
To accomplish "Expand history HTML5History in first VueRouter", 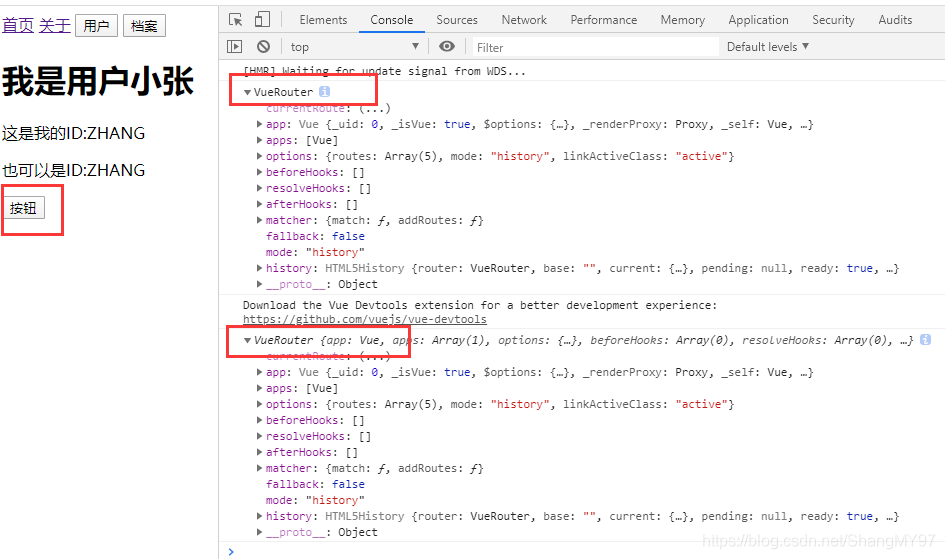I will tap(259, 268).
